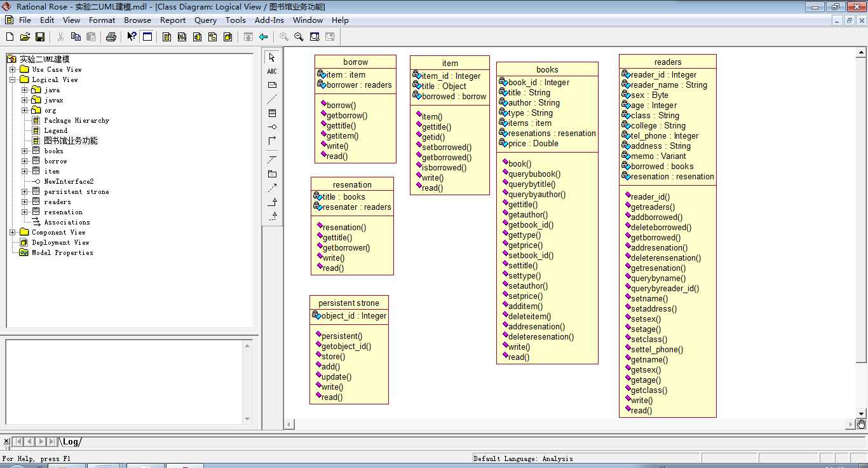Expand the books class in browser tree
Screen dimensions: 868x468
(x=25, y=151)
